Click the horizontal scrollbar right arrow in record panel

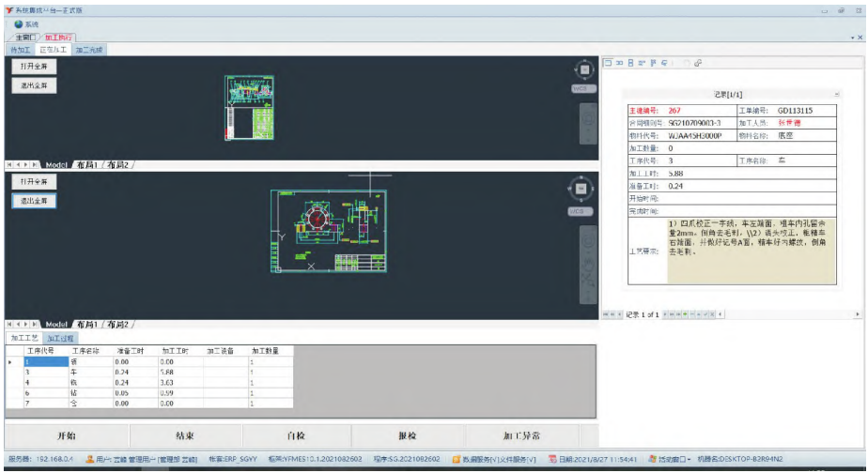(x=856, y=313)
